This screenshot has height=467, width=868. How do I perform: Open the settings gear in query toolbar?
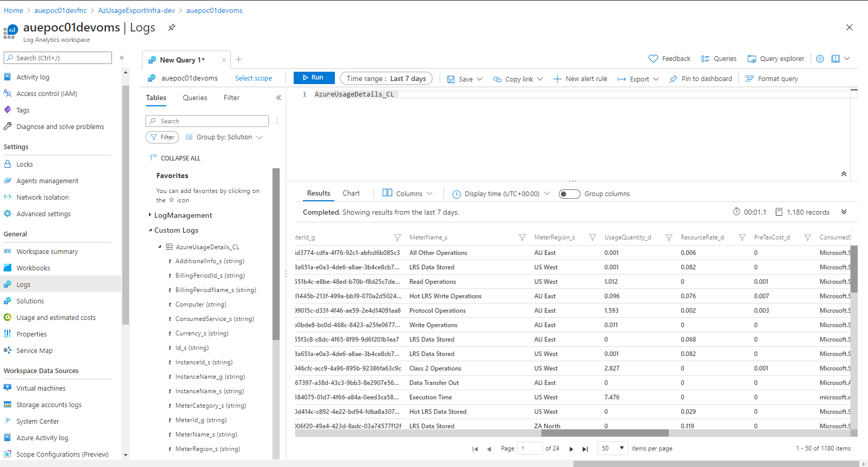tap(820, 58)
